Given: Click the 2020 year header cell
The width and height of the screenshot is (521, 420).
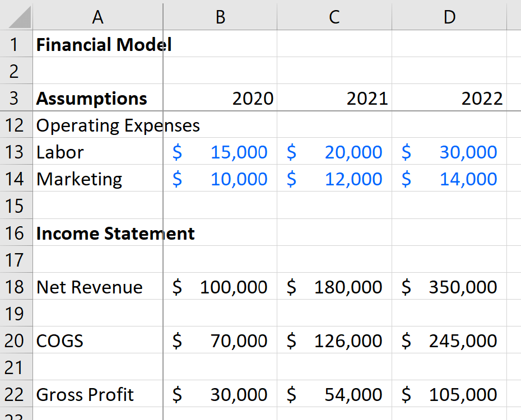Looking at the screenshot, I should (220, 98).
